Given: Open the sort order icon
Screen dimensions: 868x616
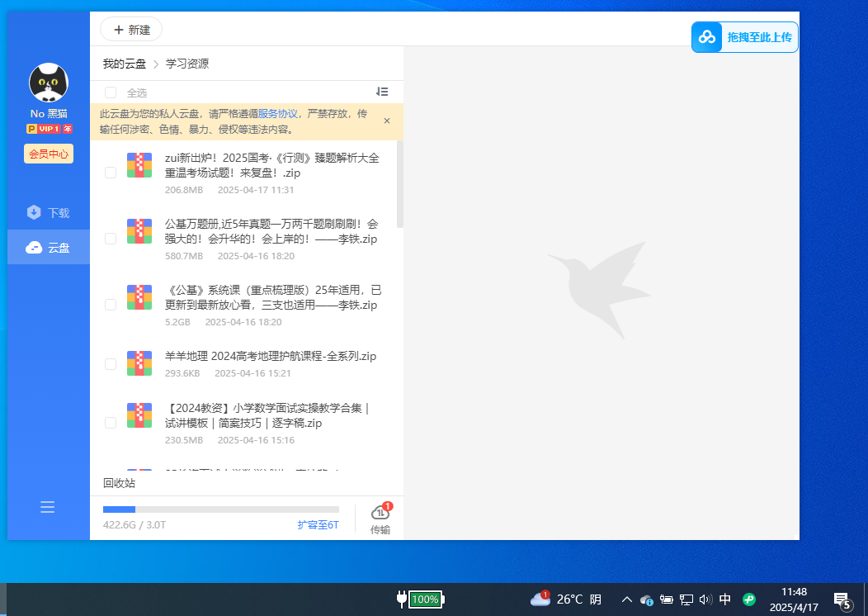Looking at the screenshot, I should coord(382,92).
